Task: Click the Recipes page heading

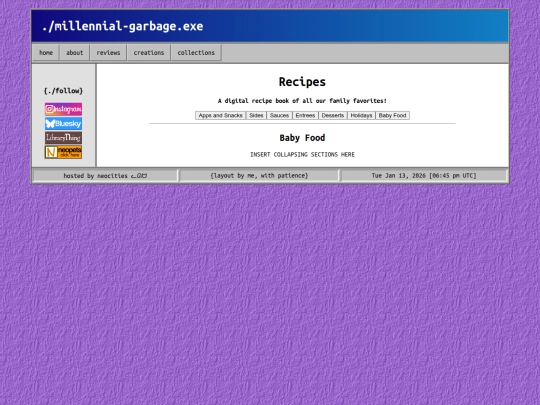Action: [302, 82]
